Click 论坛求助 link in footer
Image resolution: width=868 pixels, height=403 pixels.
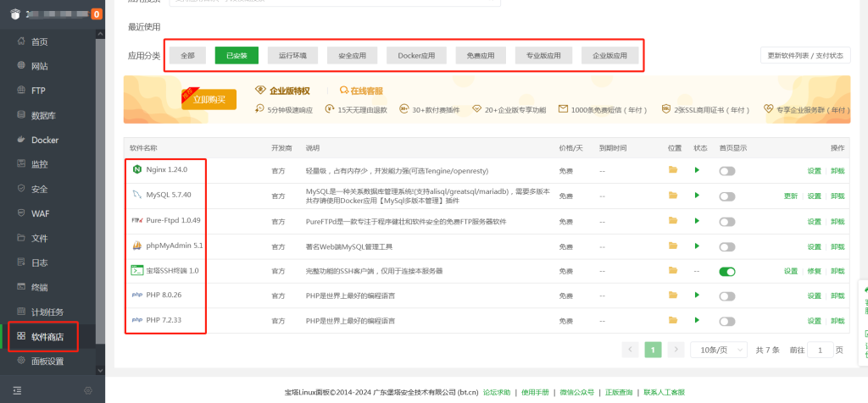497,393
